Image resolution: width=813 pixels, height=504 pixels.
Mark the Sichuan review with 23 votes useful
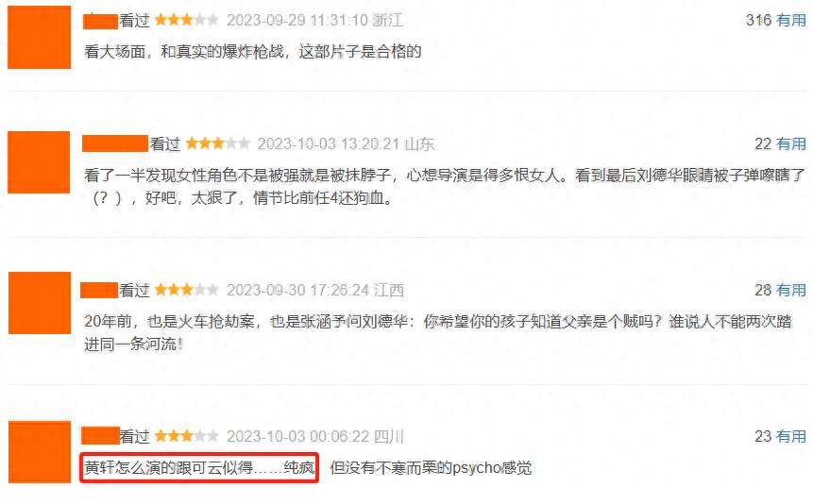tap(791, 436)
